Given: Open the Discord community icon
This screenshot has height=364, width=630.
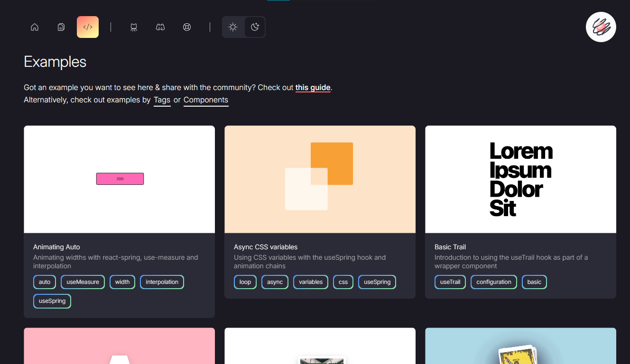Looking at the screenshot, I should pos(160,27).
